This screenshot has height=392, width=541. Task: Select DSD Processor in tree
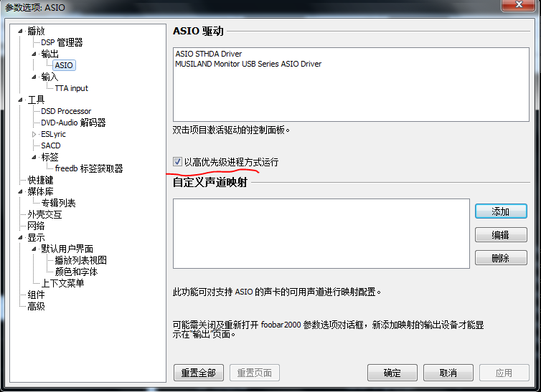click(66, 111)
